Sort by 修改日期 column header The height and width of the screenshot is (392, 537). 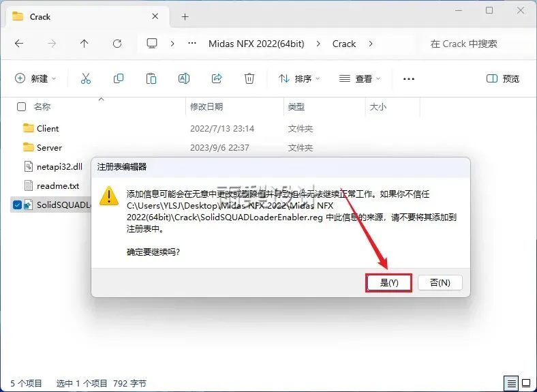206,106
